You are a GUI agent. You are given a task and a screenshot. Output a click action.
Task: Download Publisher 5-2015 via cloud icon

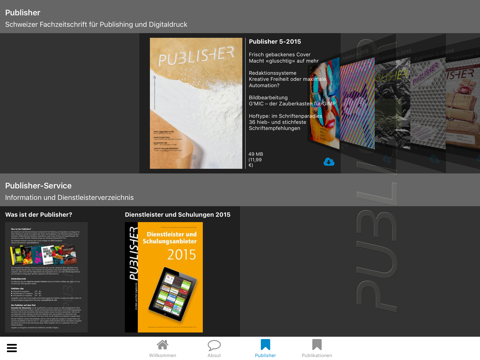[329, 162]
